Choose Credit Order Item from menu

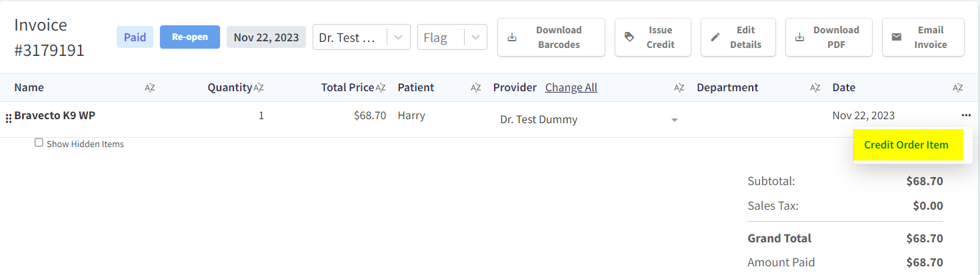coord(906,145)
